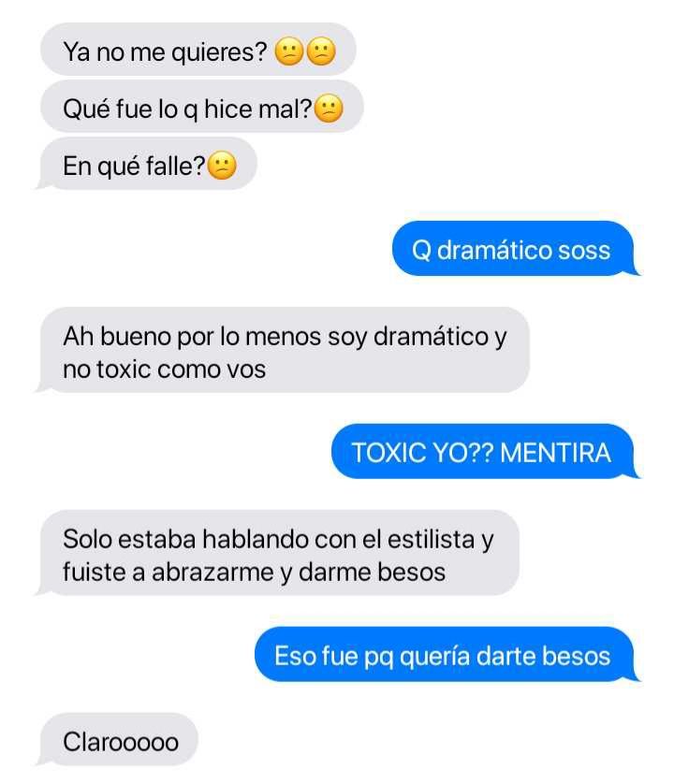Tap the 'En qué falle?' message bubble

pyautogui.click(x=148, y=164)
